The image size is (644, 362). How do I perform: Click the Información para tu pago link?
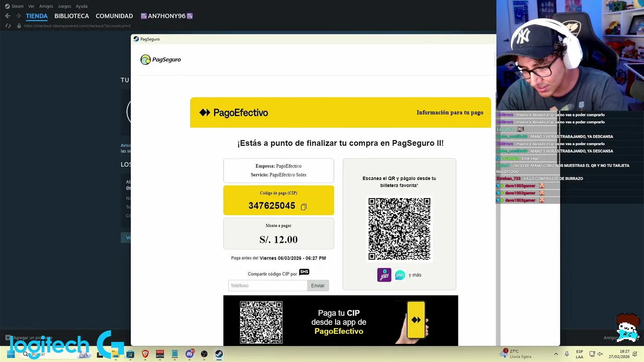tap(450, 113)
